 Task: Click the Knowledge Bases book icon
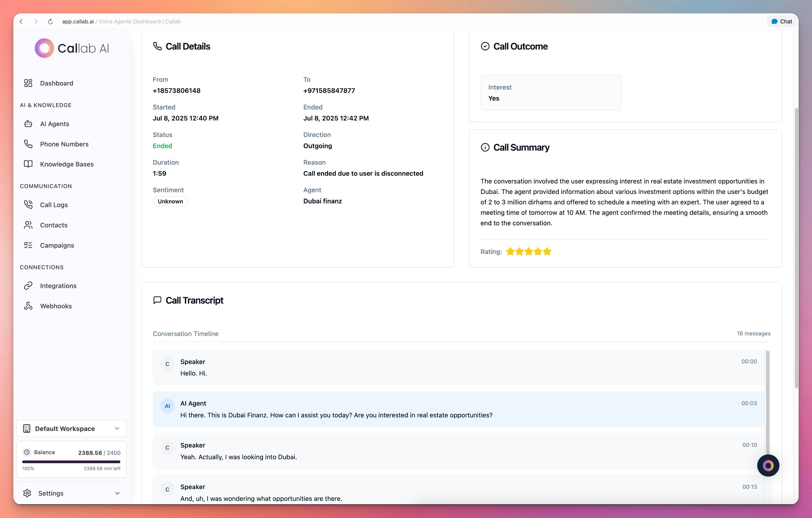tap(28, 164)
